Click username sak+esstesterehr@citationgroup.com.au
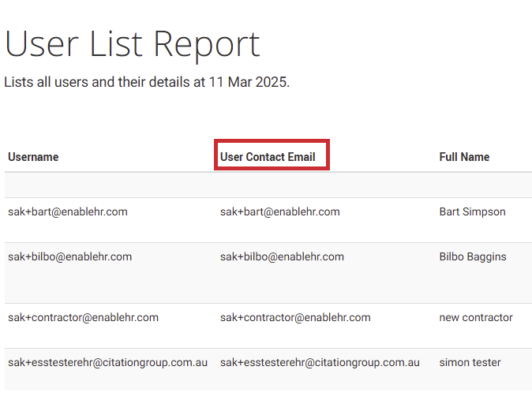This screenshot has width=532, height=415. pyautogui.click(x=107, y=363)
